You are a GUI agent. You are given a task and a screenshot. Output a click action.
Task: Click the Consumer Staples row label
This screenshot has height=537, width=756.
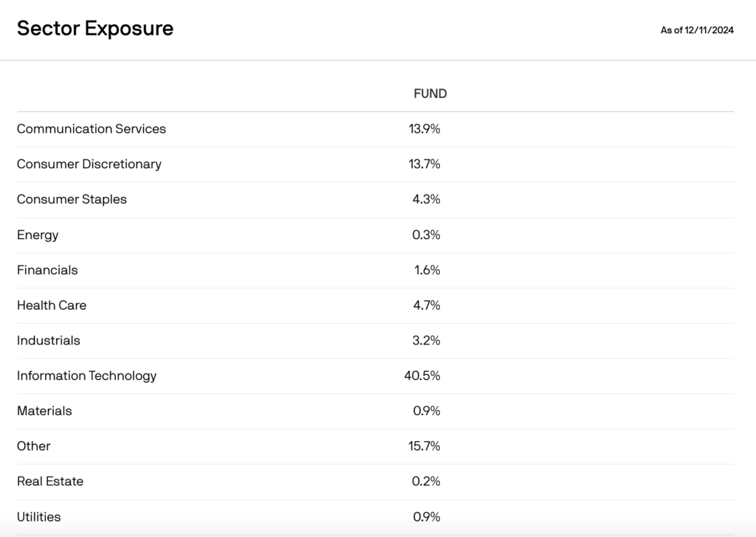point(72,199)
